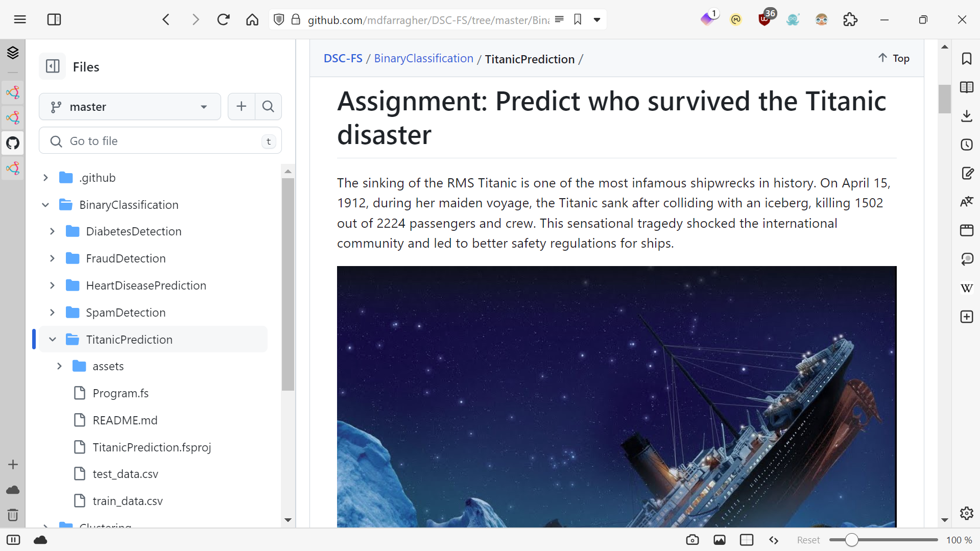This screenshot has width=980, height=551.
Task: Open the settings gear in right panel
Action: (966, 513)
